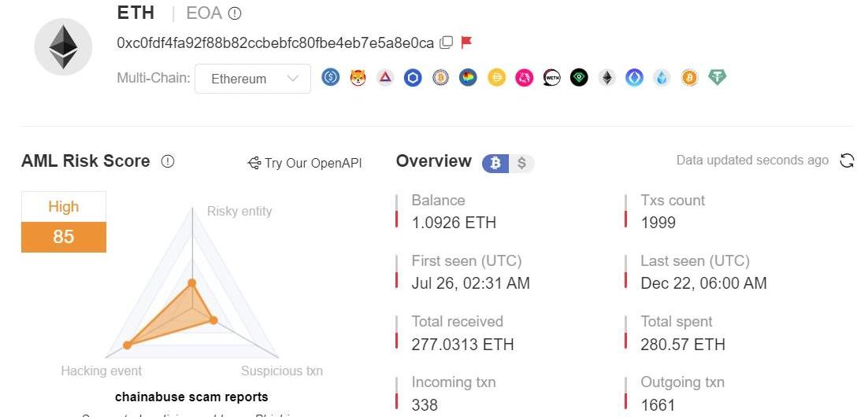Viewport: 868px width, 417px height.
Task: Click the USDC token icon
Action: [x=330, y=78]
